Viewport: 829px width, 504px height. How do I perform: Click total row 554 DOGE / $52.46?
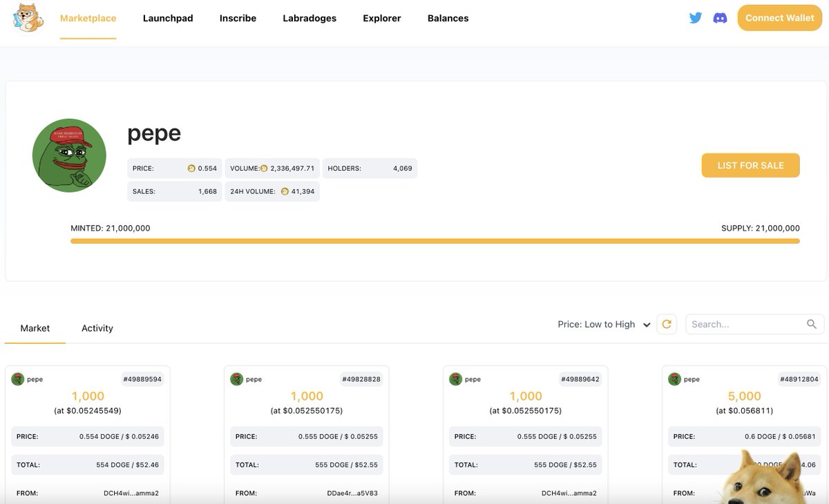(88, 465)
